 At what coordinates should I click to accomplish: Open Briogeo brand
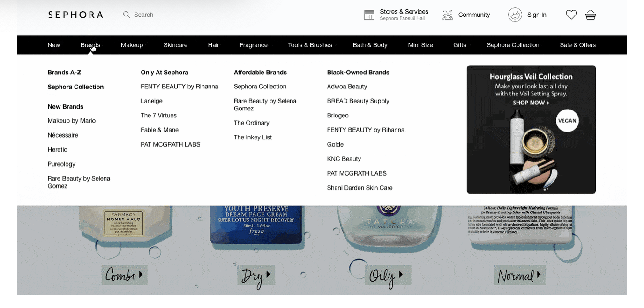(x=338, y=116)
